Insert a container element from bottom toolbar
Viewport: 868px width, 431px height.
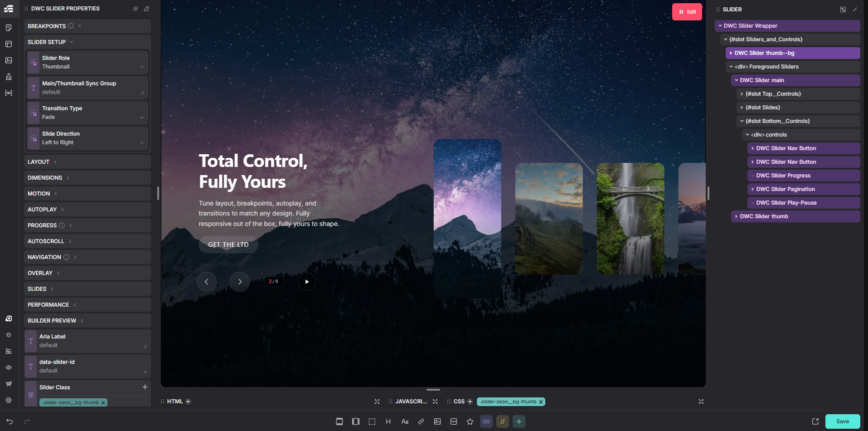[x=356, y=421]
